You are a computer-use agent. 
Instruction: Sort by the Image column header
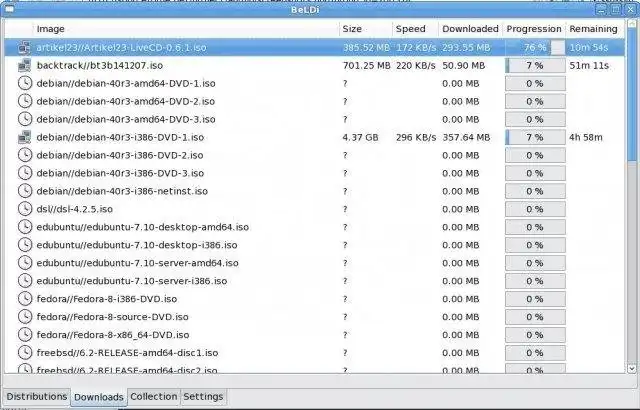tap(186, 29)
